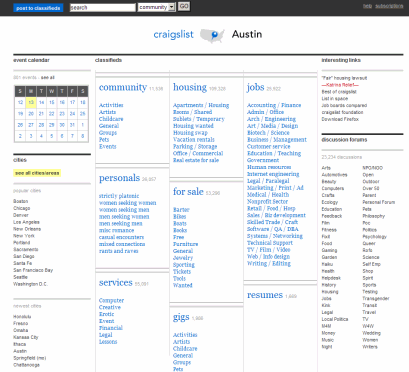The image size is (409, 372).
Task: Open Artists under gigs
Action: 181,342
